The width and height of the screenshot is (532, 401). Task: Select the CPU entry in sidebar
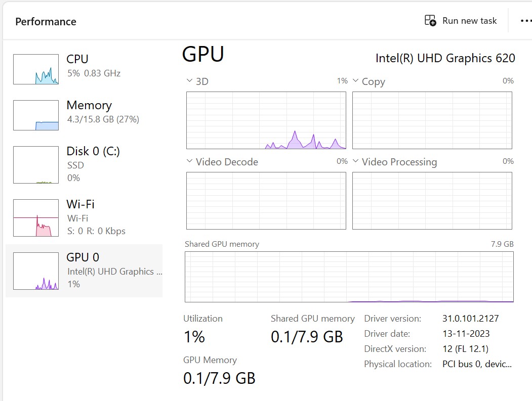77,59
